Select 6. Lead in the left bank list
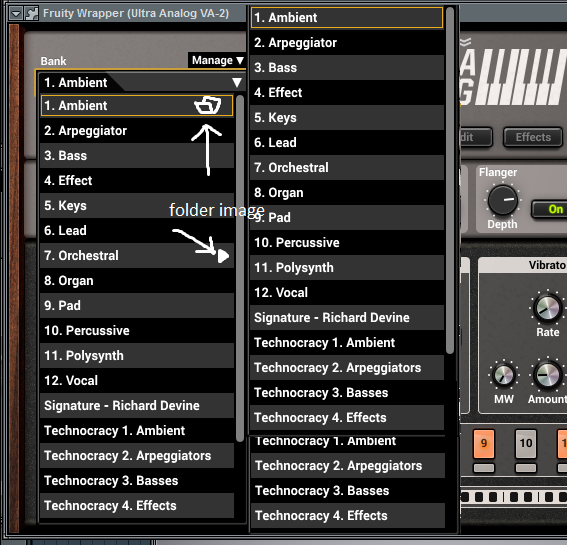The image size is (567, 545). click(137, 230)
